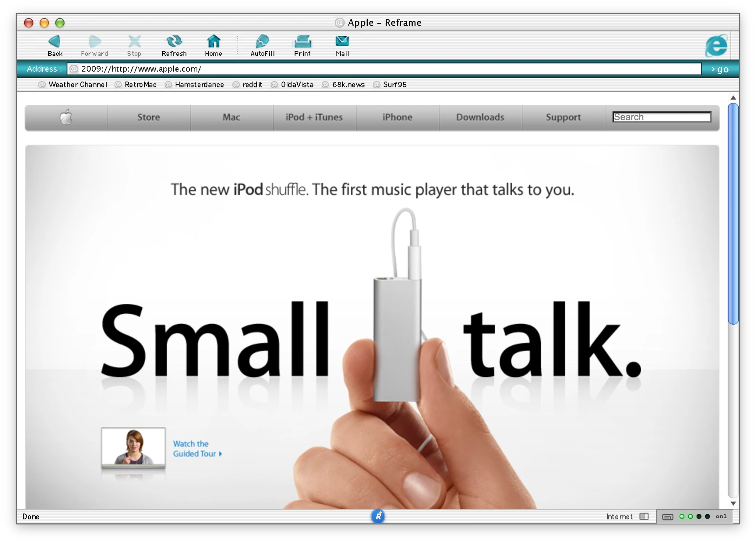Viewport: 756px width, 543px height.
Task: Click the Apple logo nav item
Action: click(x=66, y=117)
